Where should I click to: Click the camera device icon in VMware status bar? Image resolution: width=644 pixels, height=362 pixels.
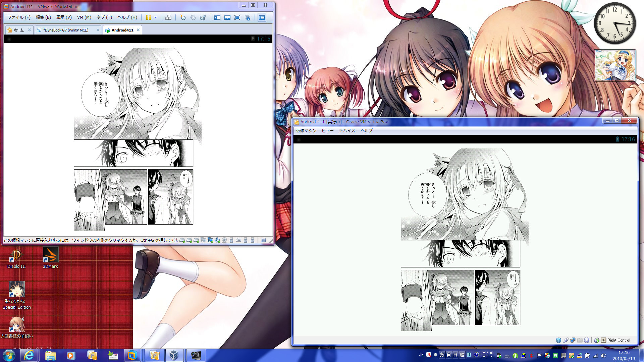(x=238, y=240)
